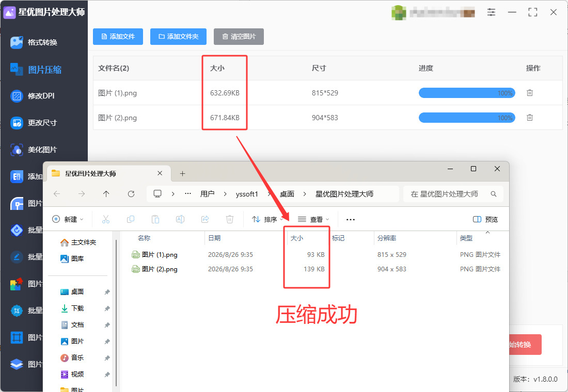568x392 pixels.
Task: Open 更改尺寸 tool
Action: pyautogui.click(x=34, y=123)
